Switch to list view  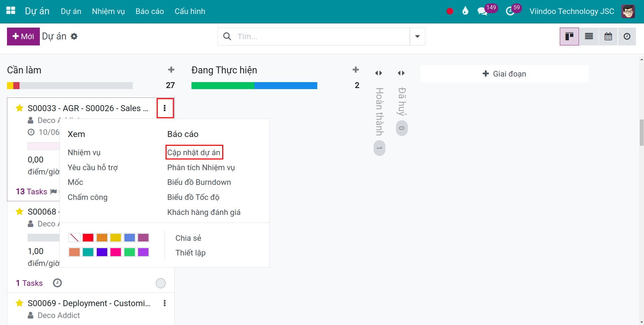pos(589,36)
